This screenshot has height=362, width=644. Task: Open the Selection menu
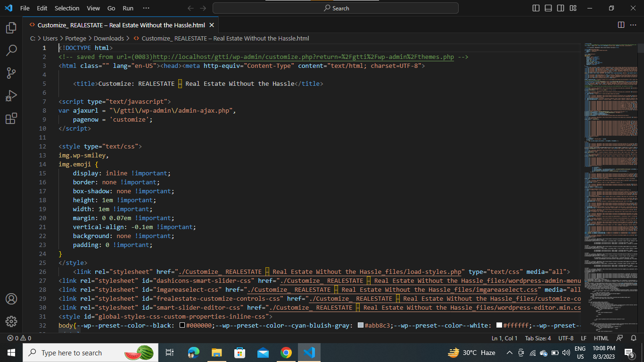(67, 8)
